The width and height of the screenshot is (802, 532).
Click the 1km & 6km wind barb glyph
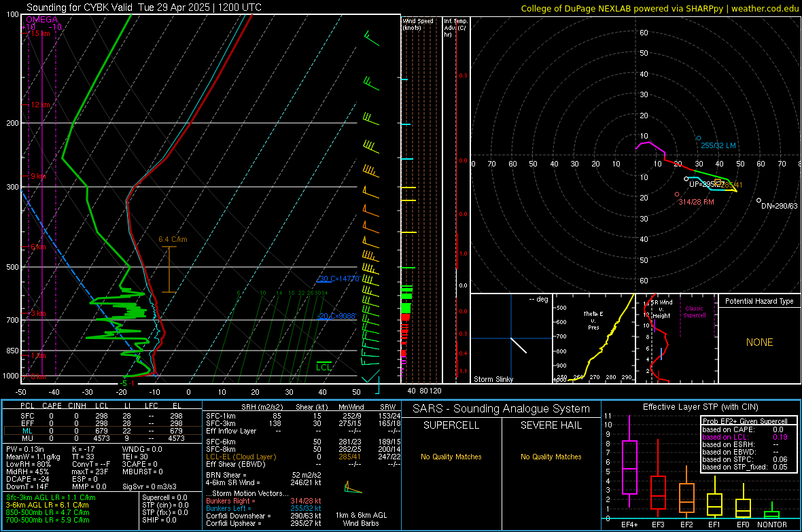click(353, 488)
